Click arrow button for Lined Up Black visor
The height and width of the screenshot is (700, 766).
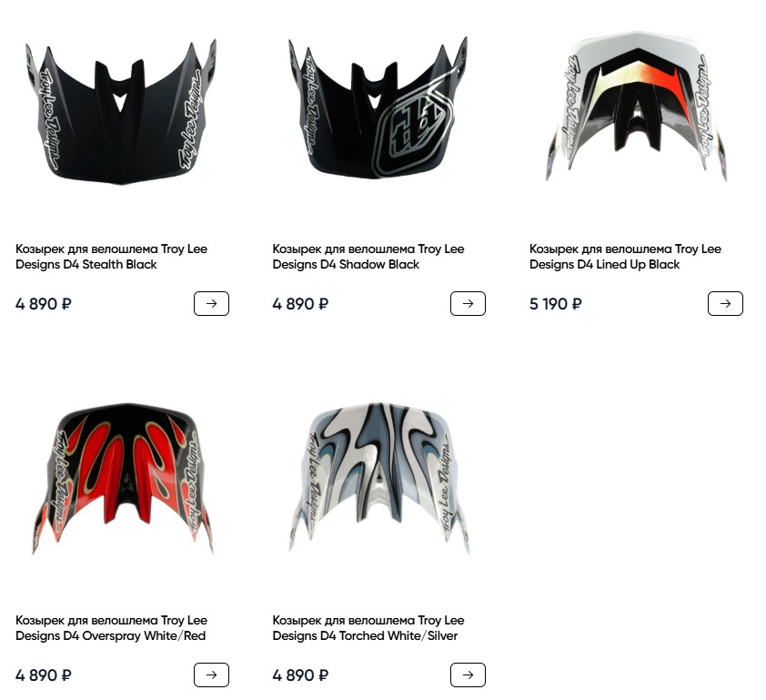click(x=725, y=303)
